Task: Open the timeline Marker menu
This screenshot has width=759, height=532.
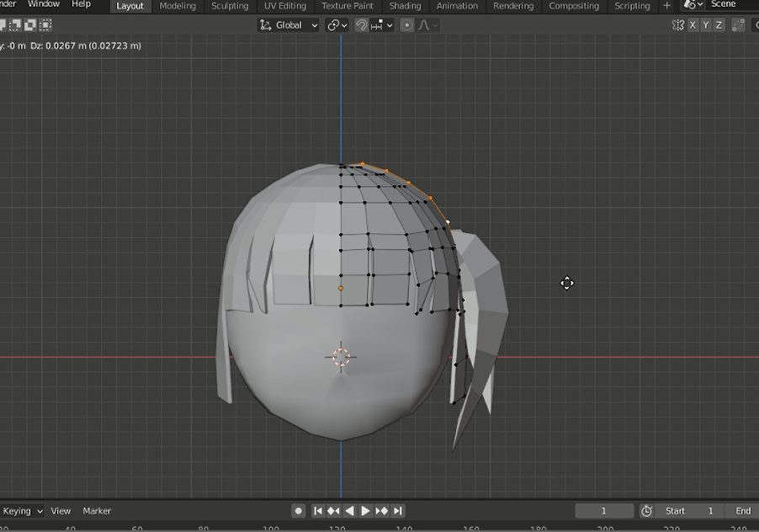Action: [97, 511]
